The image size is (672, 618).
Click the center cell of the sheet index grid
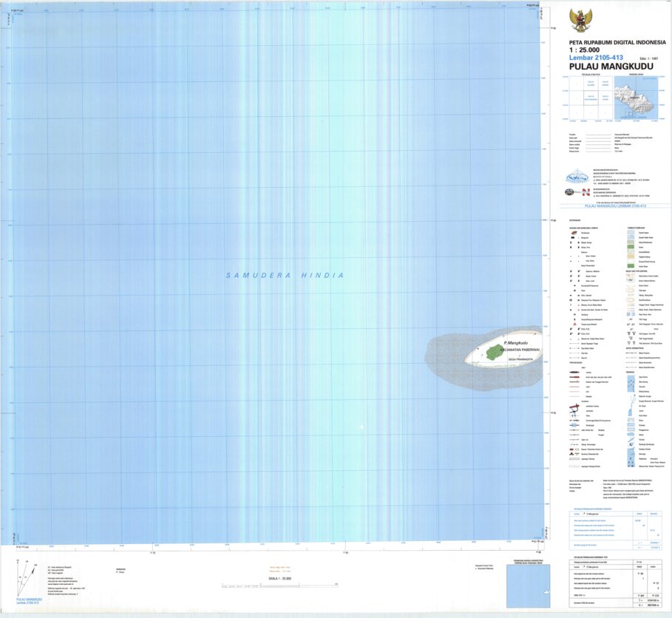click(x=591, y=97)
